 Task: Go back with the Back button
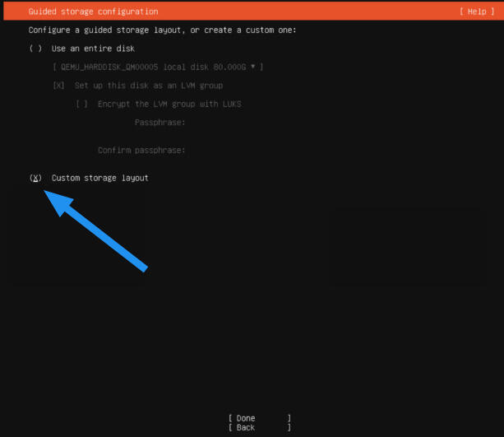click(259, 428)
